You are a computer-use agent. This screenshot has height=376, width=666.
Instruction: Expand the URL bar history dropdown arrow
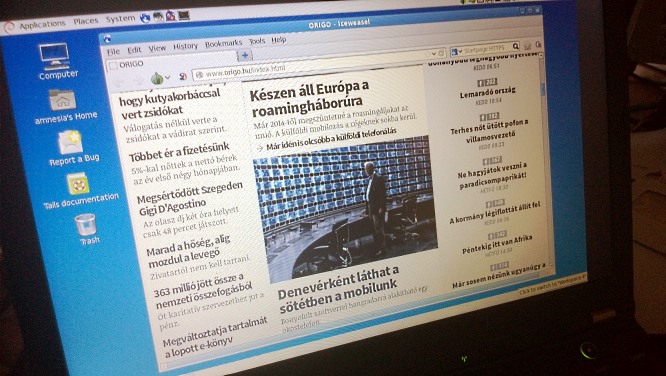434,54
